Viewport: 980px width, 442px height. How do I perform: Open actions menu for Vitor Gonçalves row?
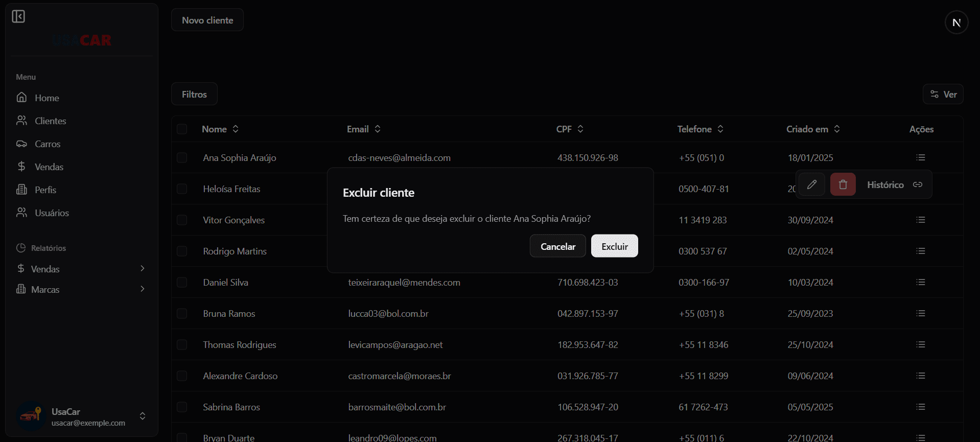pos(920,220)
